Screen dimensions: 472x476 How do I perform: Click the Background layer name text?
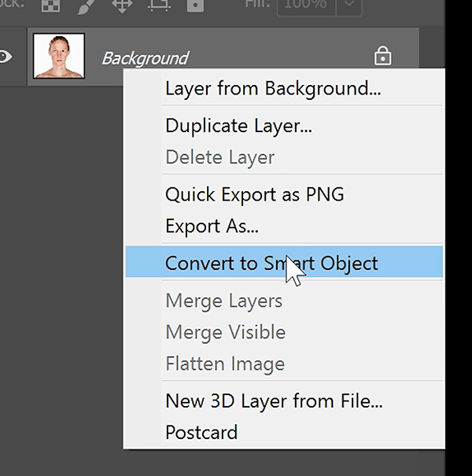145,58
